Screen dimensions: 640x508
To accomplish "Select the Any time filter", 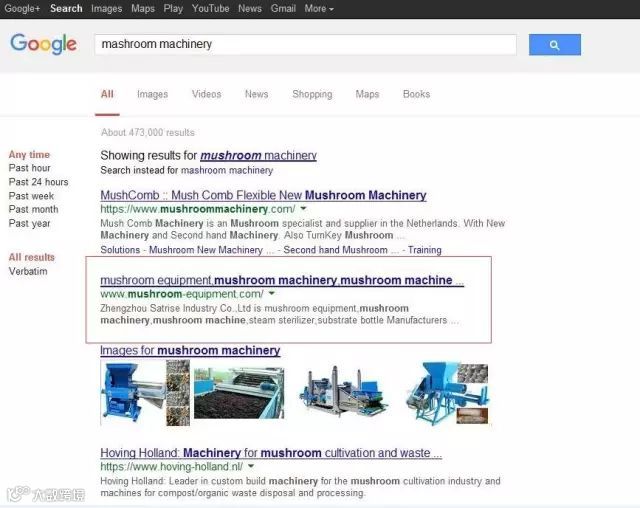I will (29, 155).
